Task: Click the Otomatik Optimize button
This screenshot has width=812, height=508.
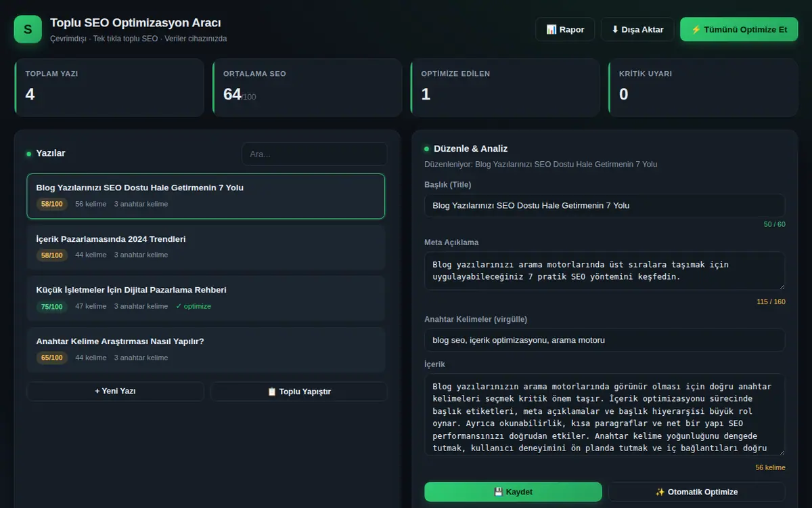Action: click(x=696, y=492)
